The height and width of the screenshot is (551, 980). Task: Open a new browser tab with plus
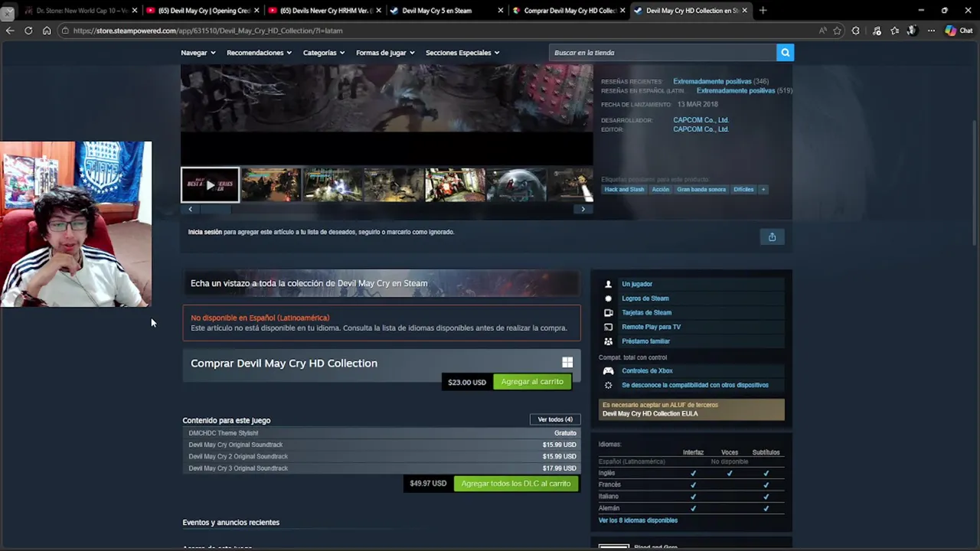coord(763,11)
